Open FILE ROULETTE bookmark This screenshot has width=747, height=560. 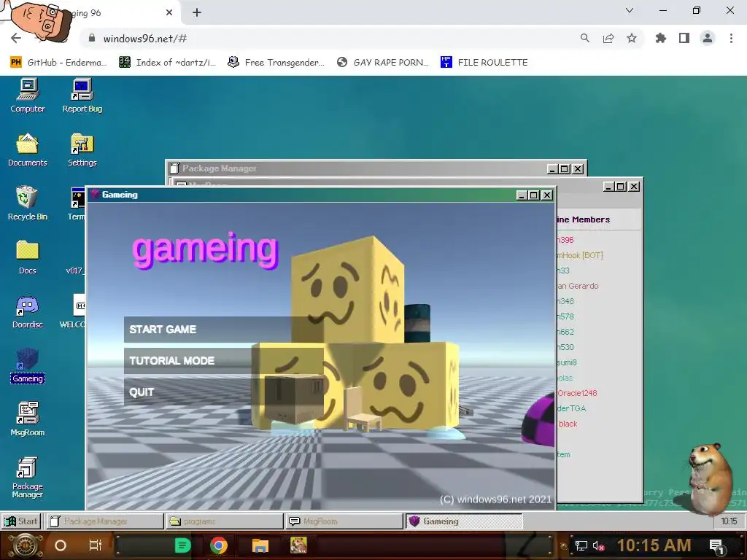(x=484, y=63)
